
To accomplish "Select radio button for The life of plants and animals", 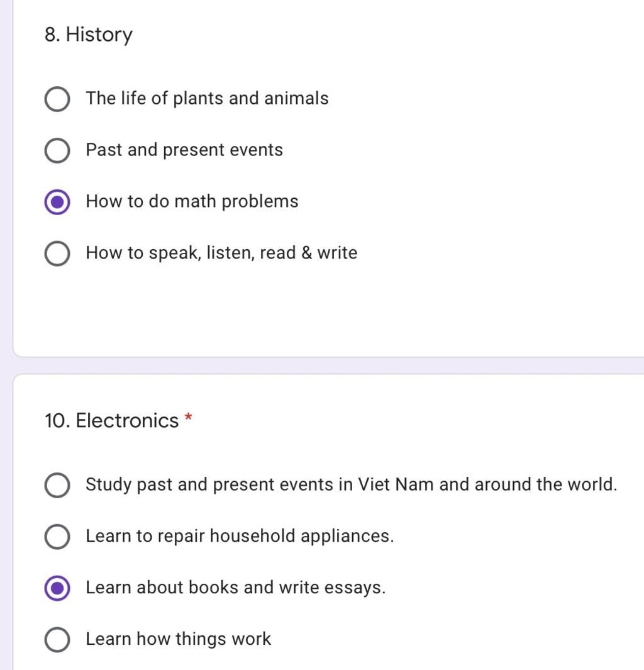I will coord(57,99).
